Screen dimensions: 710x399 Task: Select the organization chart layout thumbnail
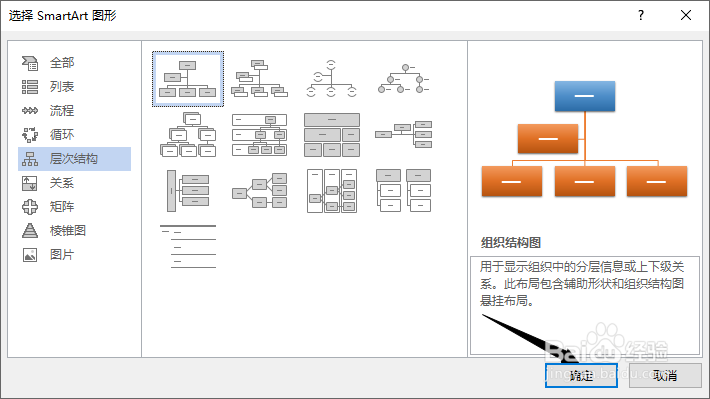tap(188, 79)
